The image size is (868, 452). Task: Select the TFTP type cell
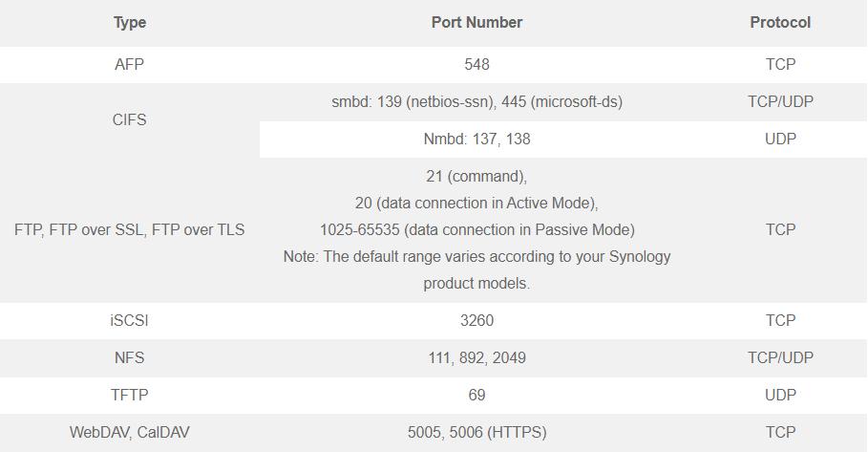130,395
